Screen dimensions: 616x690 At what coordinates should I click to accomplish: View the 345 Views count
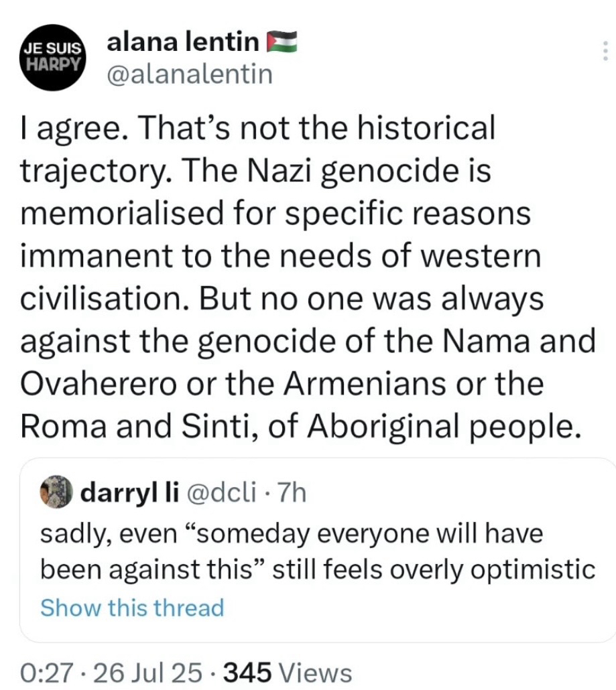[x=288, y=672]
